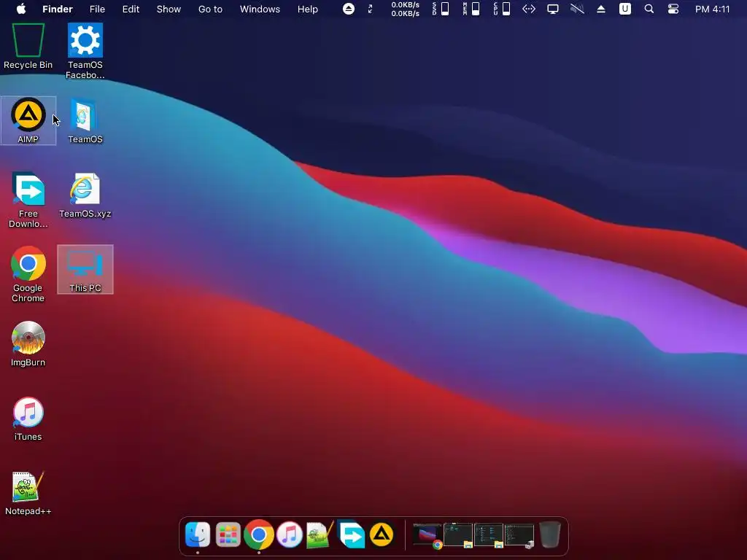The image size is (747, 560).
Task: Select the Free Download Manager desktop icon
Action: click(28, 200)
